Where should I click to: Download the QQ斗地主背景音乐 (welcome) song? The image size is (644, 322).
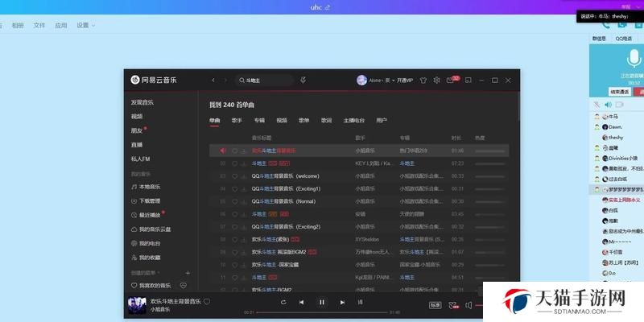pos(243,176)
